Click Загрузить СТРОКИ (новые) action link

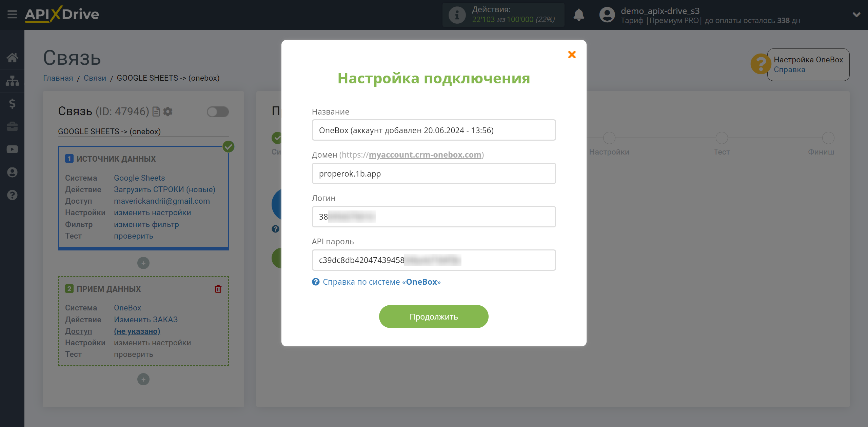(165, 189)
